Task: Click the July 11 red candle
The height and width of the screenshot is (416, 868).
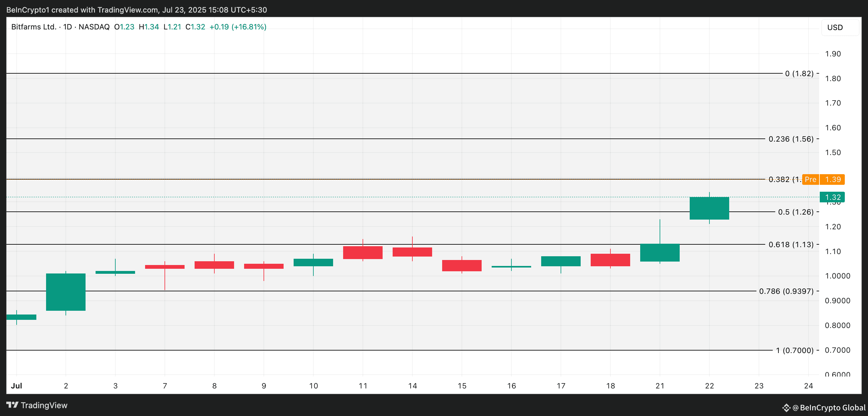Action: tap(363, 252)
